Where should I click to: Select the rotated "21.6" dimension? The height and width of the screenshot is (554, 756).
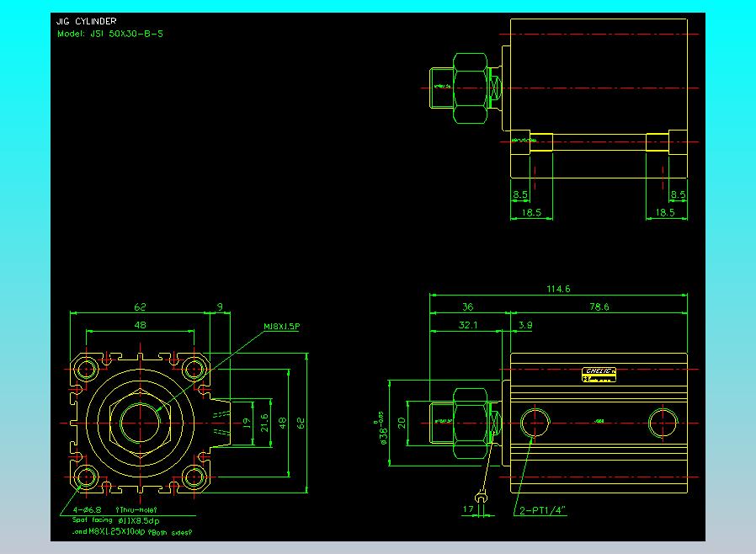click(x=264, y=423)
